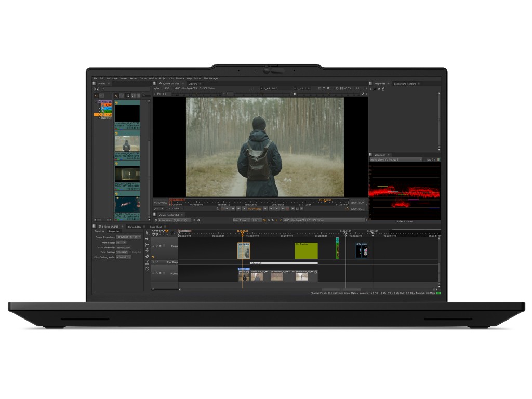
Task: Click the orange playhead marker on timeline ruler
Action: 242,233
